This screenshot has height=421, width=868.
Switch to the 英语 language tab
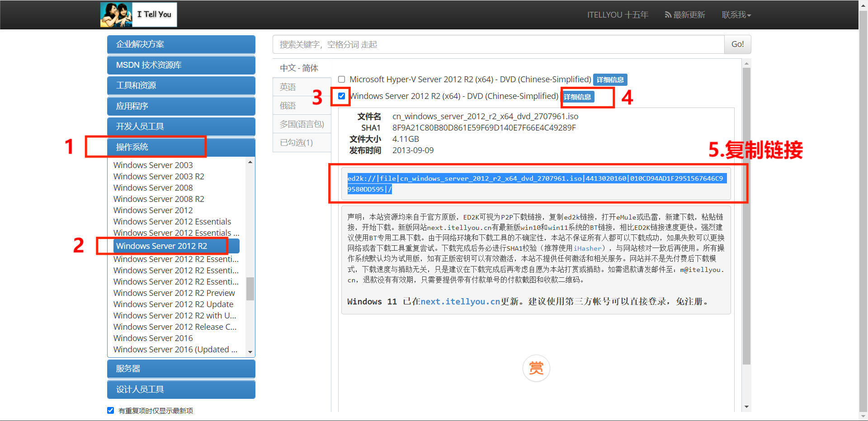click(x=302, y=87)
